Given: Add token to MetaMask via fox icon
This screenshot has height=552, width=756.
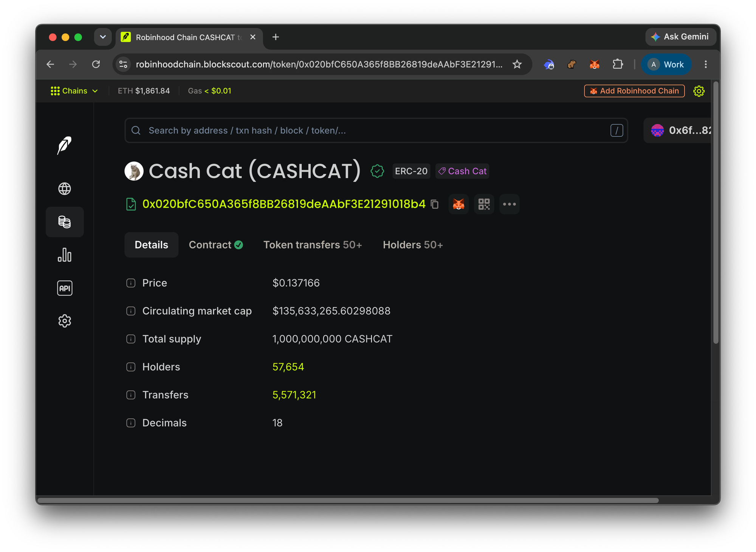Looking at the screenshot, I should coord(459,204).
